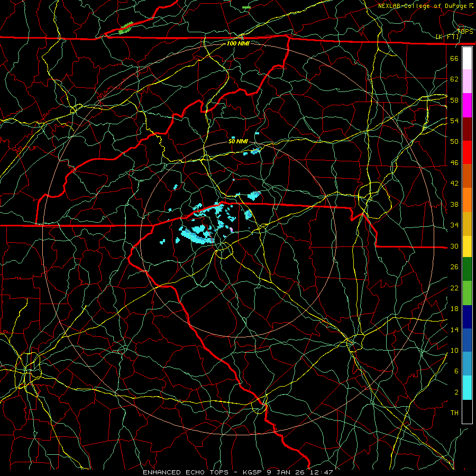Click the TOPS legend title
Viewport: 476px width, 476px height.
pos(465,31)
